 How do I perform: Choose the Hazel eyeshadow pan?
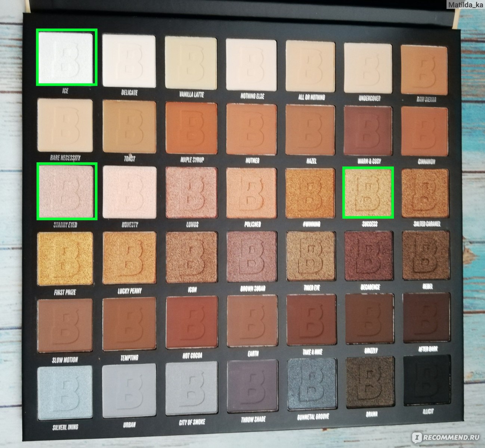[x=311, y=130]
